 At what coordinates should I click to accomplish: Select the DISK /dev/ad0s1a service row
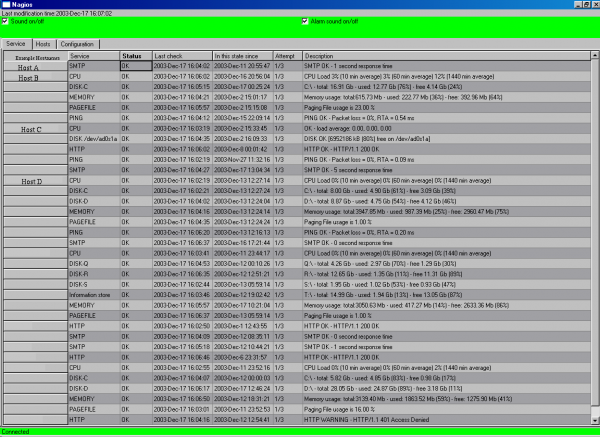pyautogui.click(x=93, y=137)
